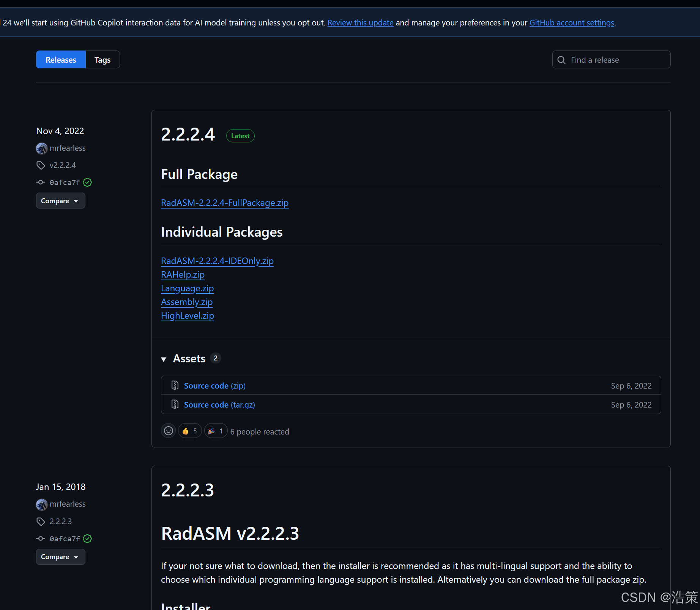Image resolution: width=700 pixels, height=610 pixels.
Task: Open mrfearless username on the 2.2.2.3 release
Action: click(68, 504)
